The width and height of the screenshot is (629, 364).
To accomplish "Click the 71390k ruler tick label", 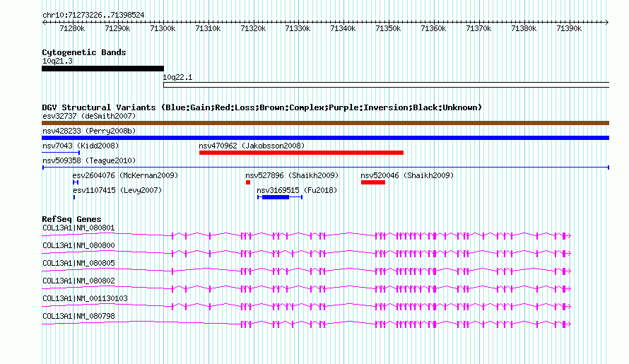I will (569, 29).
